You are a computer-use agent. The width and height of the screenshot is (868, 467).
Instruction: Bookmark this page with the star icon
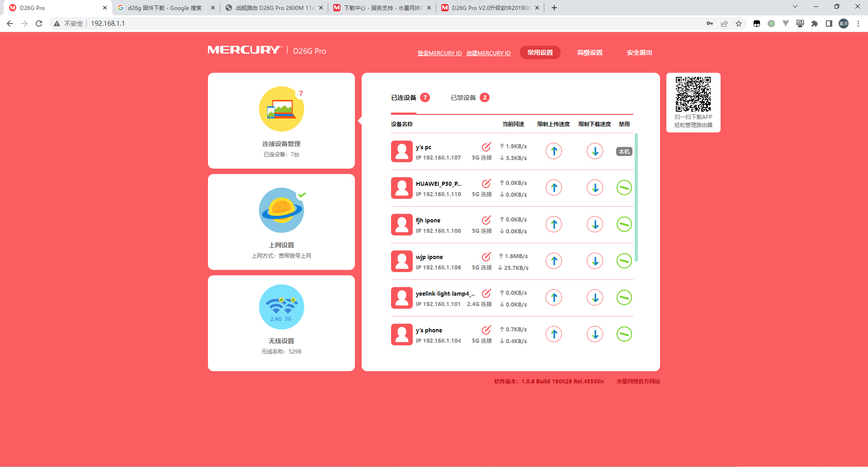tap(739, 24)
